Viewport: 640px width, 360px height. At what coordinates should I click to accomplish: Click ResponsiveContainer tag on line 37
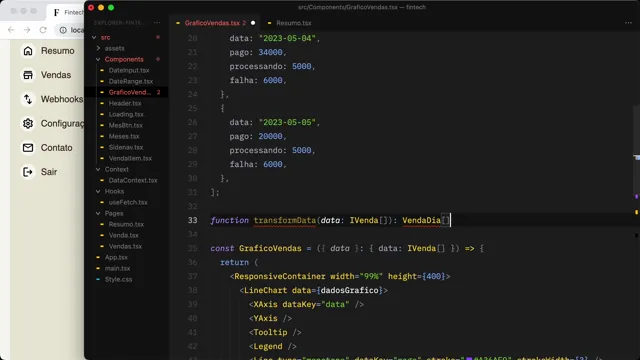coord(280,277)
